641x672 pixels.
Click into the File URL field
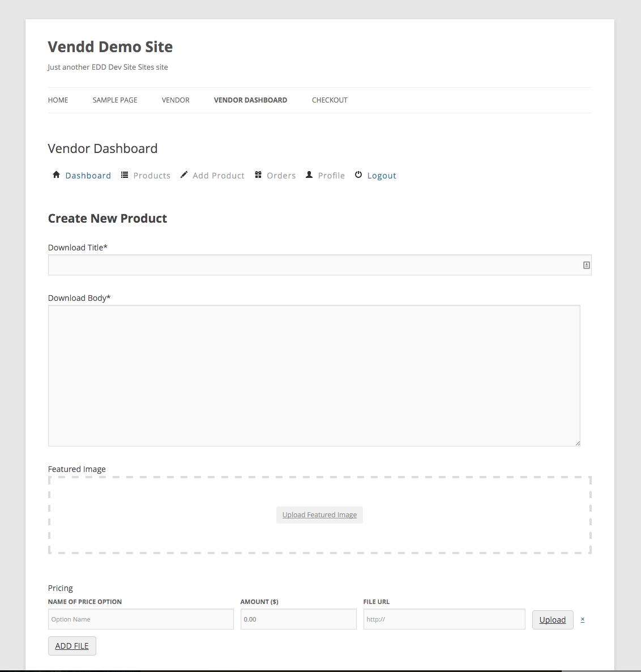(x=445, y=619)
